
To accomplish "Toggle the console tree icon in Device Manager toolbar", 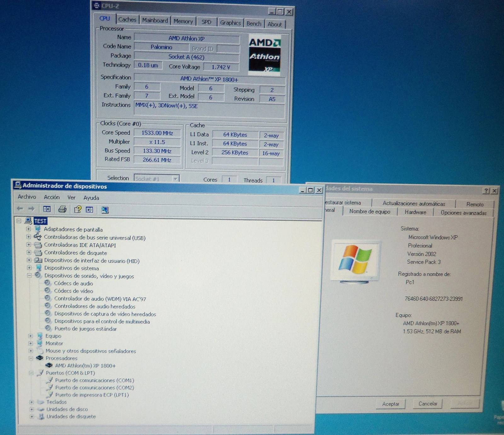I will coord(47,209).
